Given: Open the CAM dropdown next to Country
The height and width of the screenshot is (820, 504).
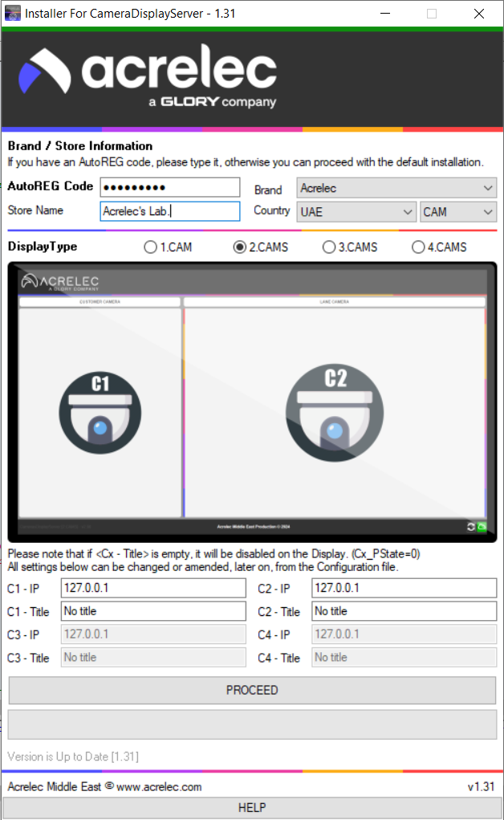Looking at the screenshot, I should pos(458,212).
